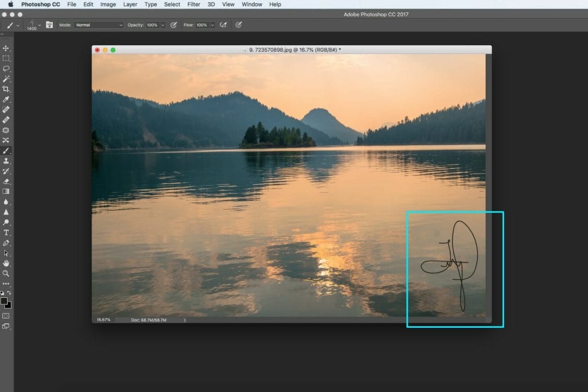Select the Move tool

click(6, 48)
